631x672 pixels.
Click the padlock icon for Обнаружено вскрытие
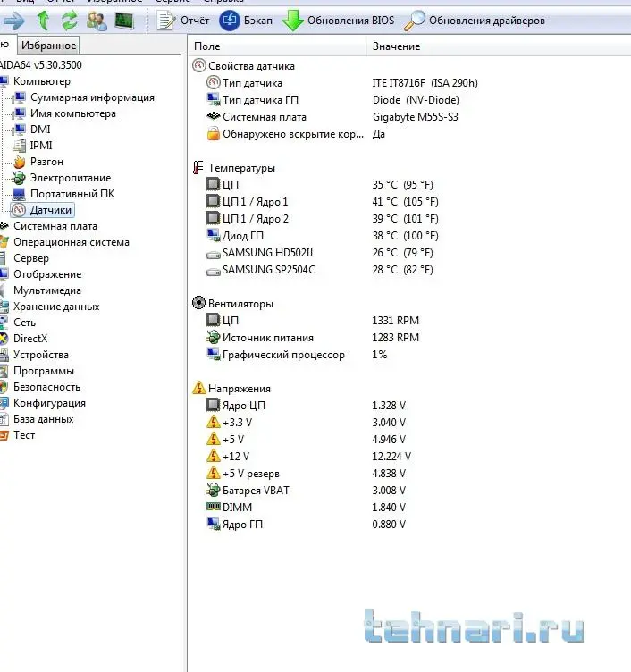point(213,134)
